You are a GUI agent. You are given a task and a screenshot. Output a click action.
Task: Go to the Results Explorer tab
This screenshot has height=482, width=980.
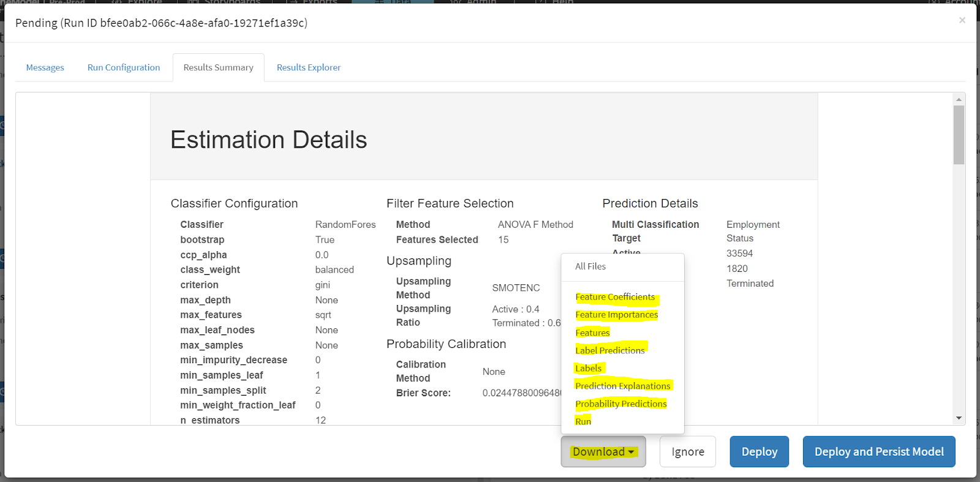(308, 67)
